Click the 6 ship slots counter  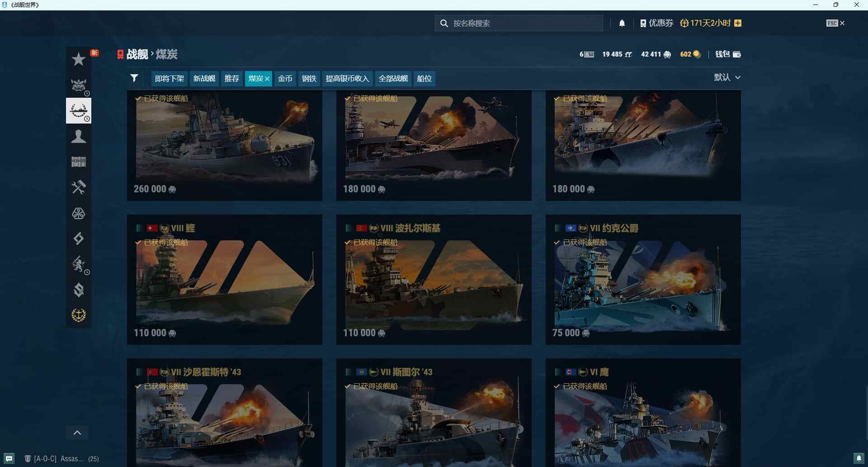point(587,54)
